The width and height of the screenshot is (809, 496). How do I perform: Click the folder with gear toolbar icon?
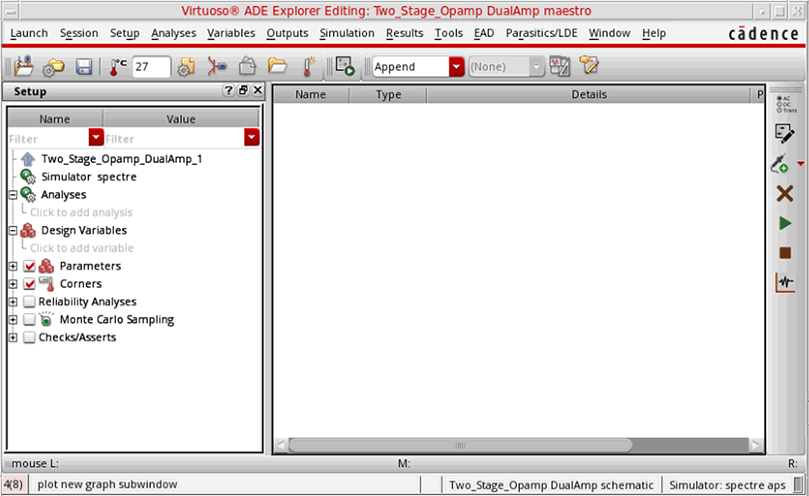(x=54, y=67)
